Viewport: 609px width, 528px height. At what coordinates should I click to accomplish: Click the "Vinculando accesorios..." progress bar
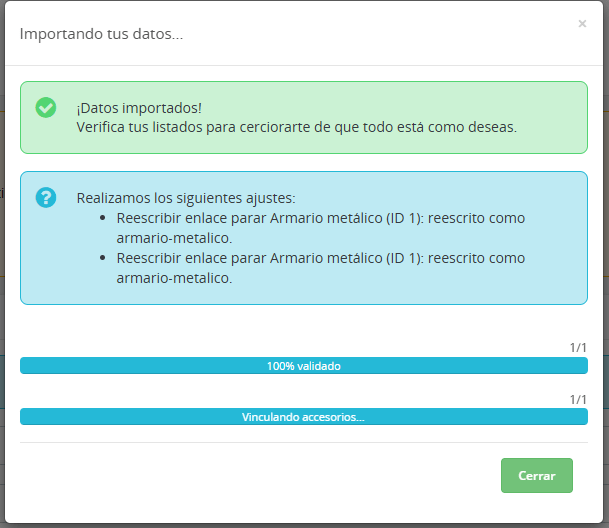pyautogui.click(x=303, y=417)
